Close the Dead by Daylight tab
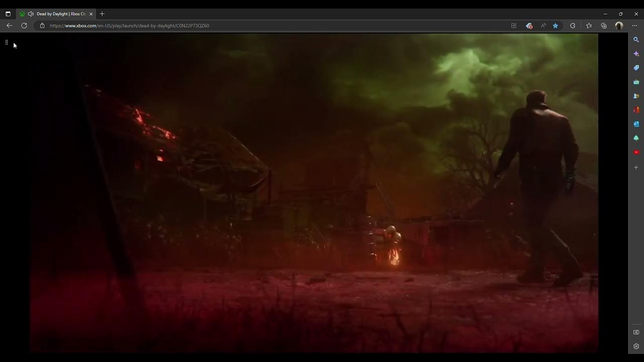The width and height of the screenshot is (644, 362). click(x=91, y=14)
